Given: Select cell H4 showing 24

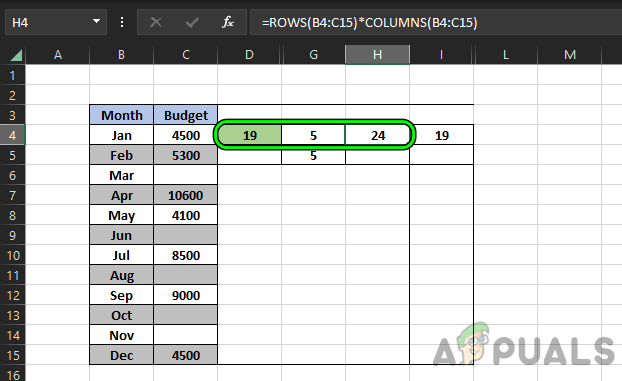Looking at the screenshot, I should [378, 135].
